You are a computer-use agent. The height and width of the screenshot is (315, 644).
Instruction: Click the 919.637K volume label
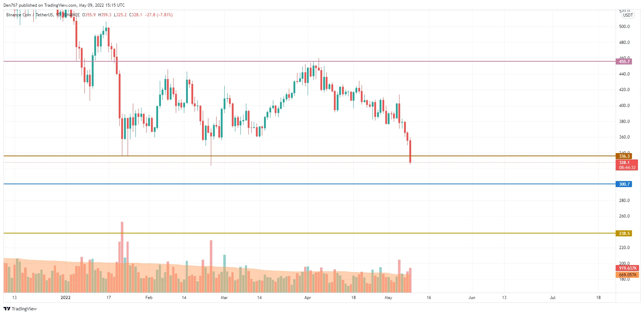click(627, 268)
